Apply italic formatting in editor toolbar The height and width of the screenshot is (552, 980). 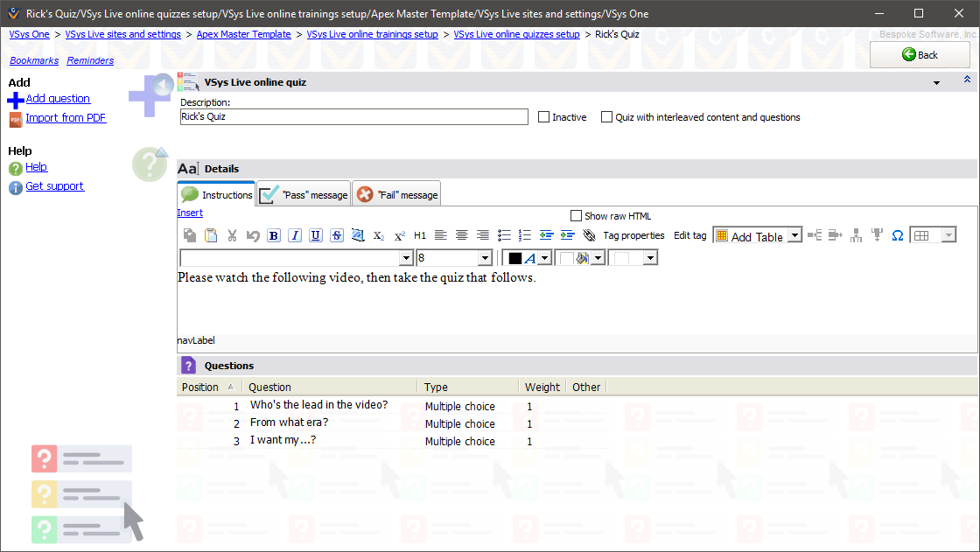point(295,235)
